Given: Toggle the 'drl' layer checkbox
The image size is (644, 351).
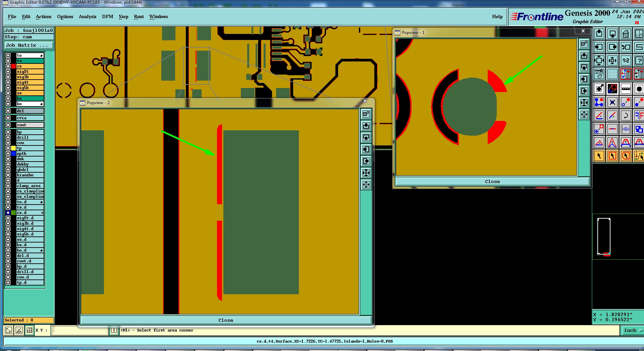Looking at the screenshot, I should 8,111.
